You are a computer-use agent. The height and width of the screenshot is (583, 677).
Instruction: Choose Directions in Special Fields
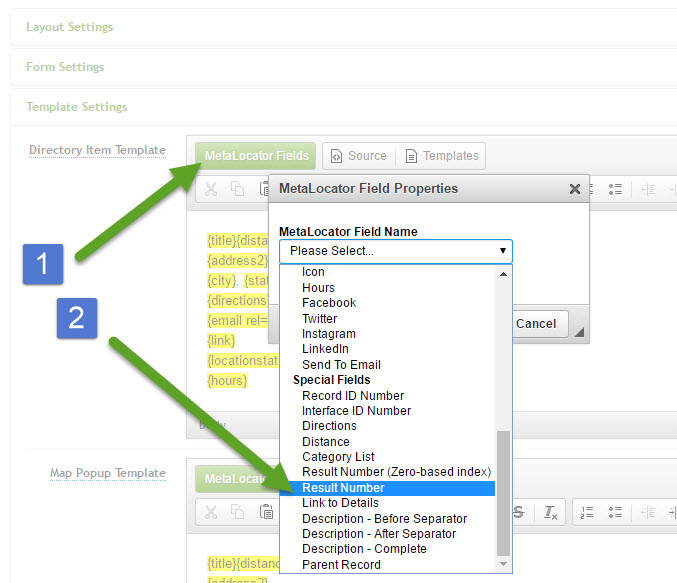click(329, 426)
